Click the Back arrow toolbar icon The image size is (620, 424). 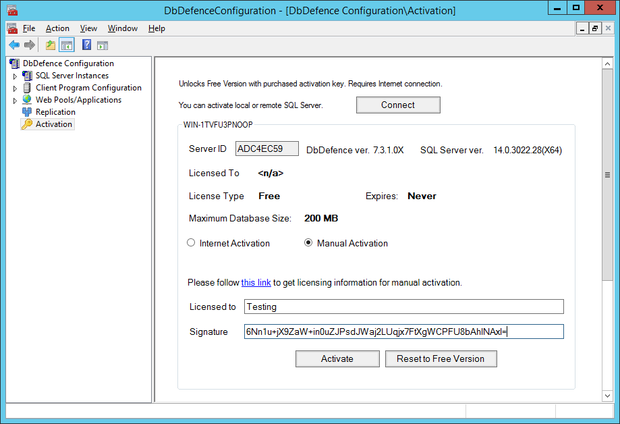[13, 45]
